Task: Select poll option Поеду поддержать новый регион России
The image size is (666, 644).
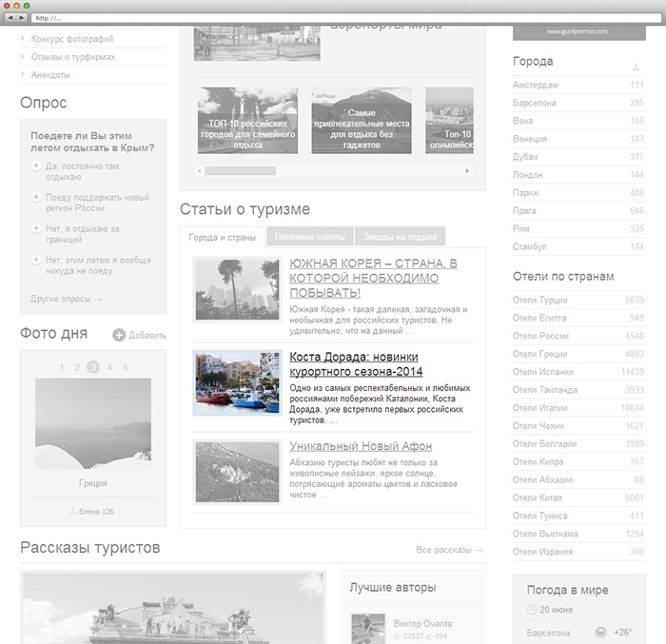Action: (x=36, y=197)
